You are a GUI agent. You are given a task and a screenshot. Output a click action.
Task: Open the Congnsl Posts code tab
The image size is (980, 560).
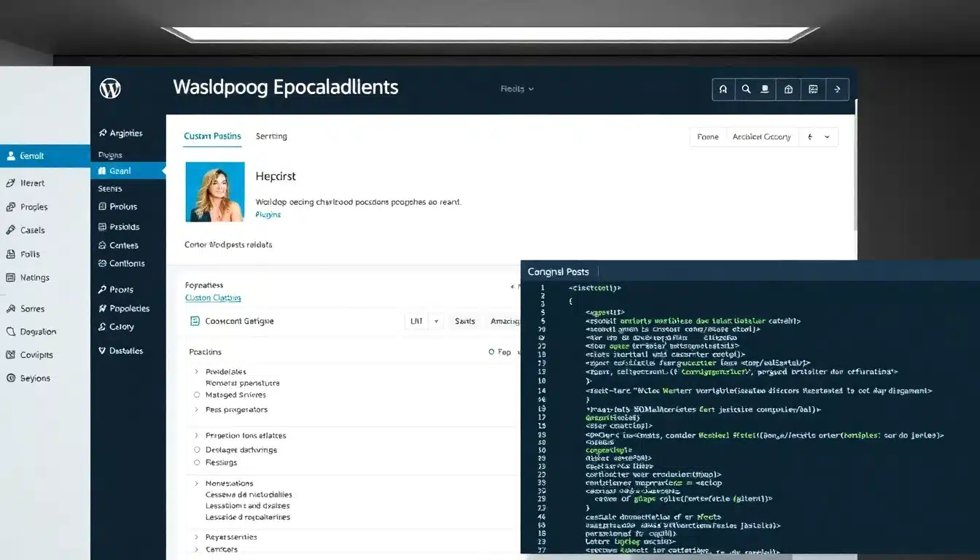pyautogui.click(x=559, y=271)
